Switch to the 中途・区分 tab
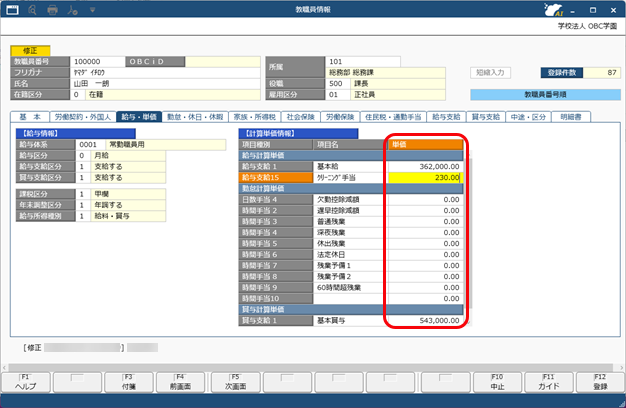The height and width of the screenshot is (408, 626). 528,117
